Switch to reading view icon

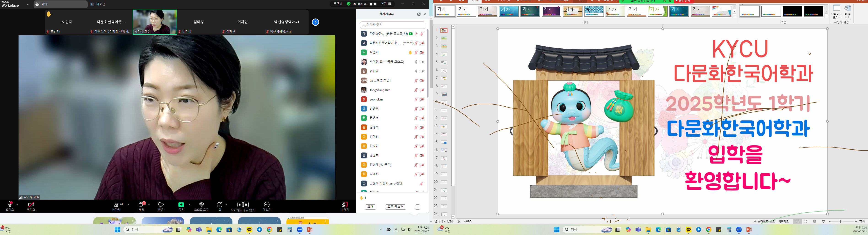(815, 222)
